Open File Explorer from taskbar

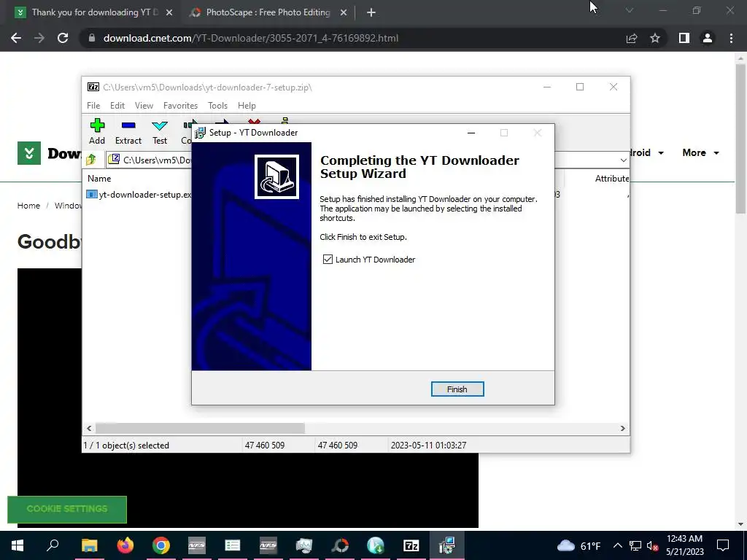pyautogui.click(x=89, y=545)
